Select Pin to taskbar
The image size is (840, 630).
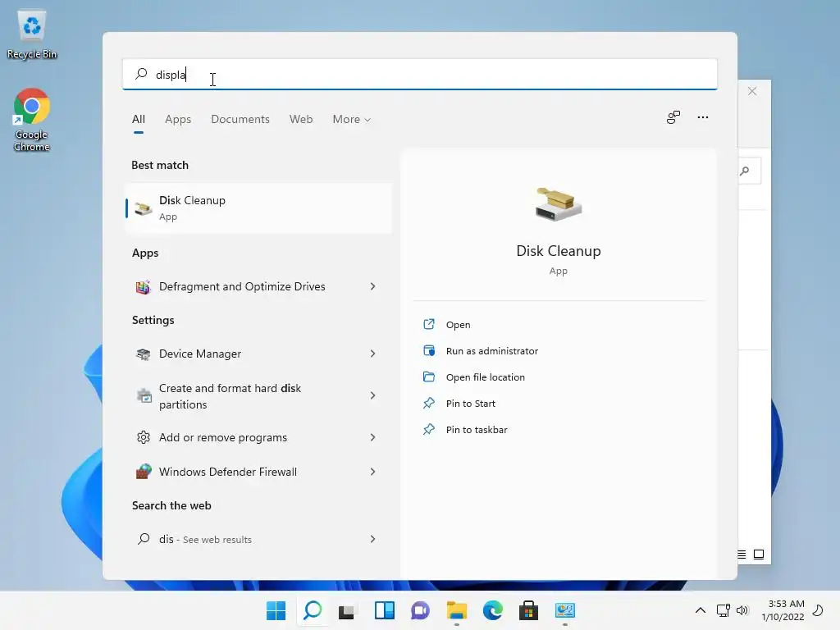tap(477, 430)
